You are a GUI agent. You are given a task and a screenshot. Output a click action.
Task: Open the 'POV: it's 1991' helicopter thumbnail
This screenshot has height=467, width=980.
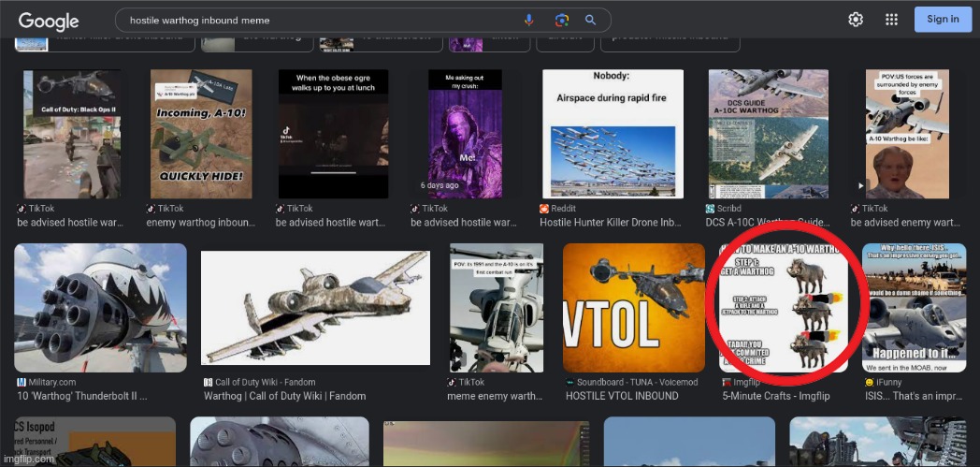497,308
